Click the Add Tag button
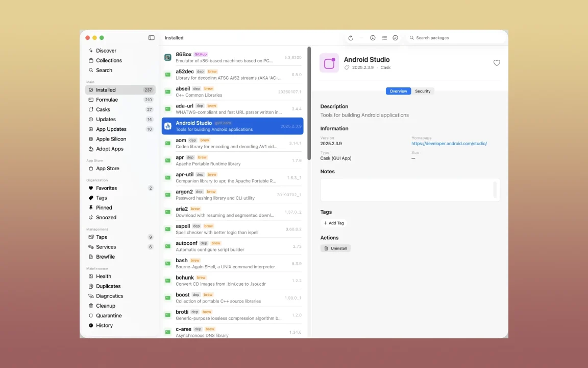The width and height of the screenshot is (588, 368). point(334,223)
